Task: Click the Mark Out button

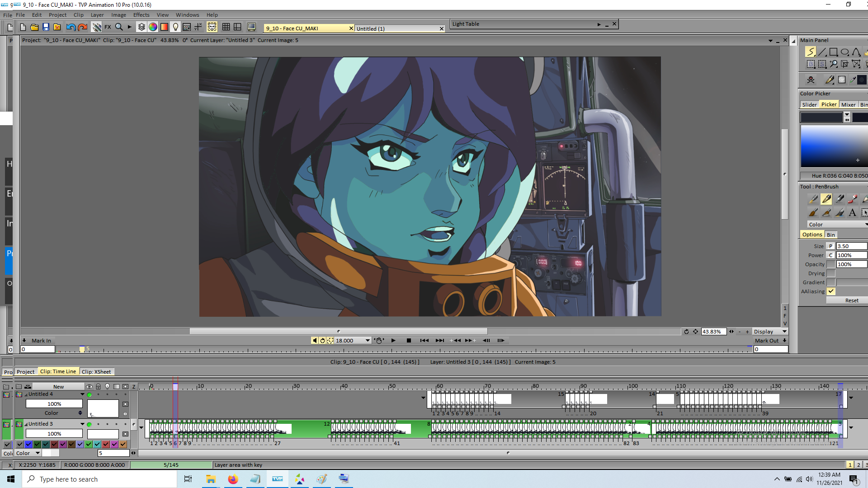Action: [767, 341]
